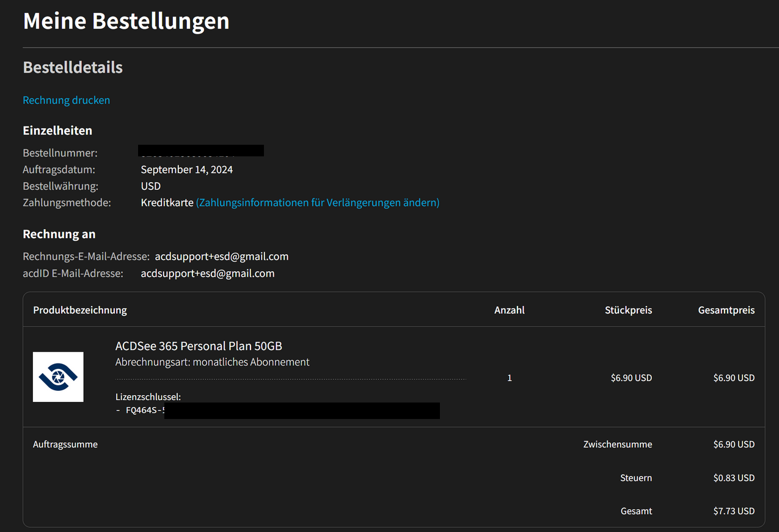Viewport: 779px width, 532px height.
Task: Click the Meine Bestellungen heading
Action: pos(126,21)
